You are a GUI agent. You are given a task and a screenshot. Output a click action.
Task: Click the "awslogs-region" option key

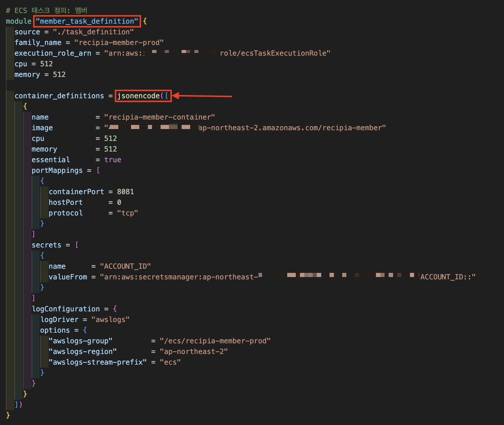(x=83, y=351)
